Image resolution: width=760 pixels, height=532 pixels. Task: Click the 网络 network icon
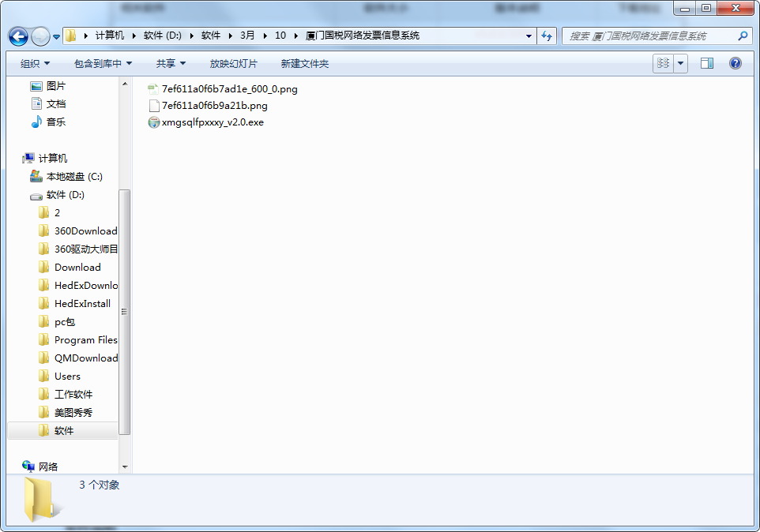[x=28, y=466]
